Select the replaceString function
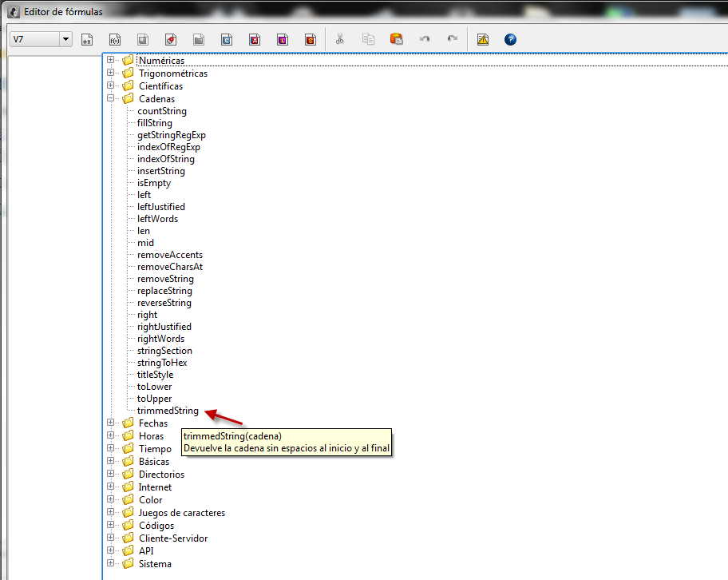 coord(164,291)
